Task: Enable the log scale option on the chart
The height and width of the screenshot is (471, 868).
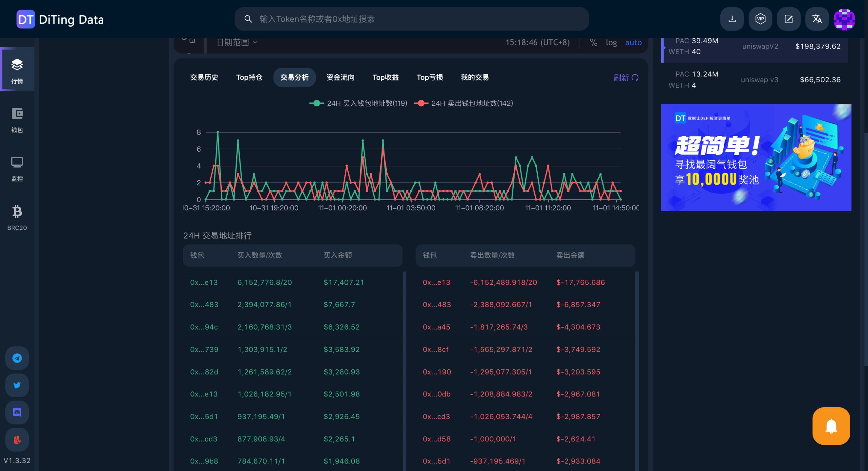Action: pyautogui.click(x=611, y=42)
